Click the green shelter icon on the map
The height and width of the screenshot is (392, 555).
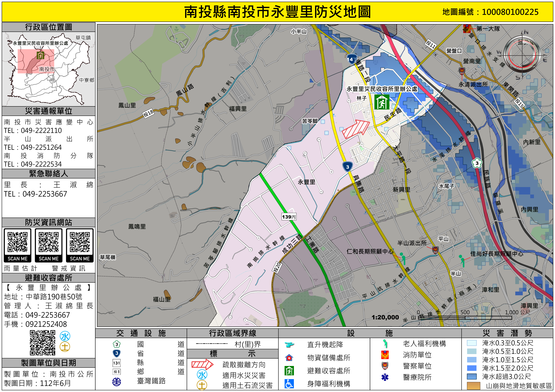pyautogui.click(x=382, y=102)
